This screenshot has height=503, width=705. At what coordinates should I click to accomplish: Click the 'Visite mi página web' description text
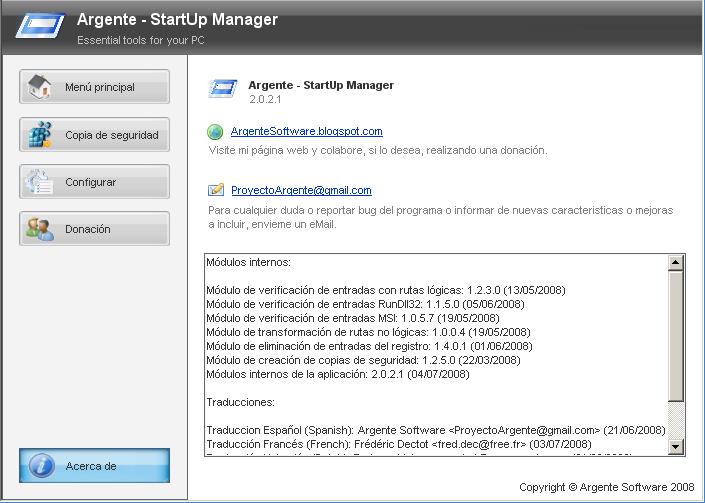point(378,150)
